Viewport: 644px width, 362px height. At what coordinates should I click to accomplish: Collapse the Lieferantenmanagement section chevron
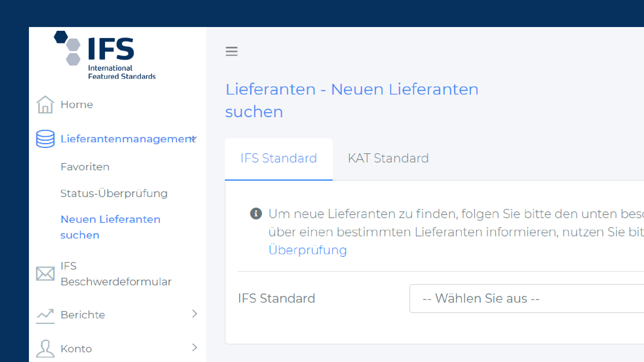pyautogui.click(x=193, y=139)
